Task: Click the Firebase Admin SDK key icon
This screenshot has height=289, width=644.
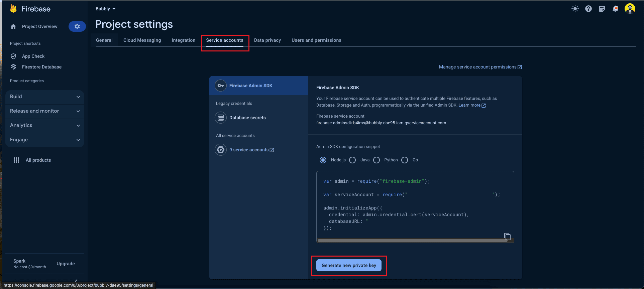Action: point(221,86)
